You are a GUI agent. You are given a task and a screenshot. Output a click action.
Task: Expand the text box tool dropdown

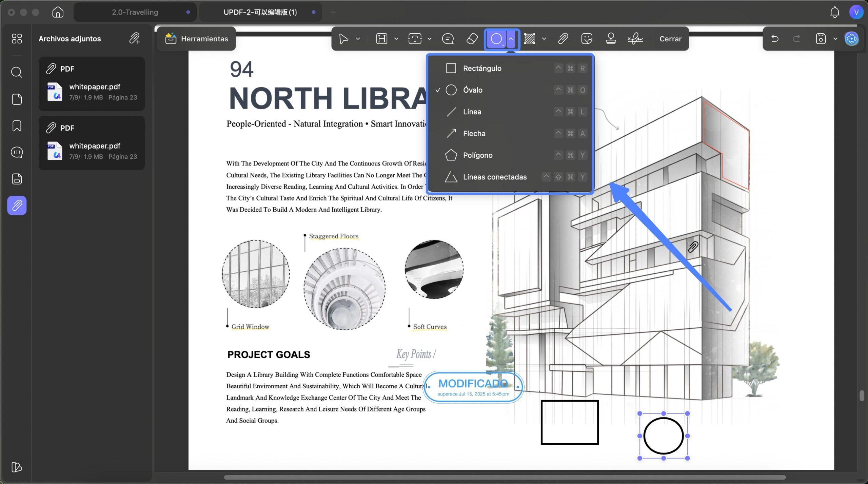tap(430, 39)
